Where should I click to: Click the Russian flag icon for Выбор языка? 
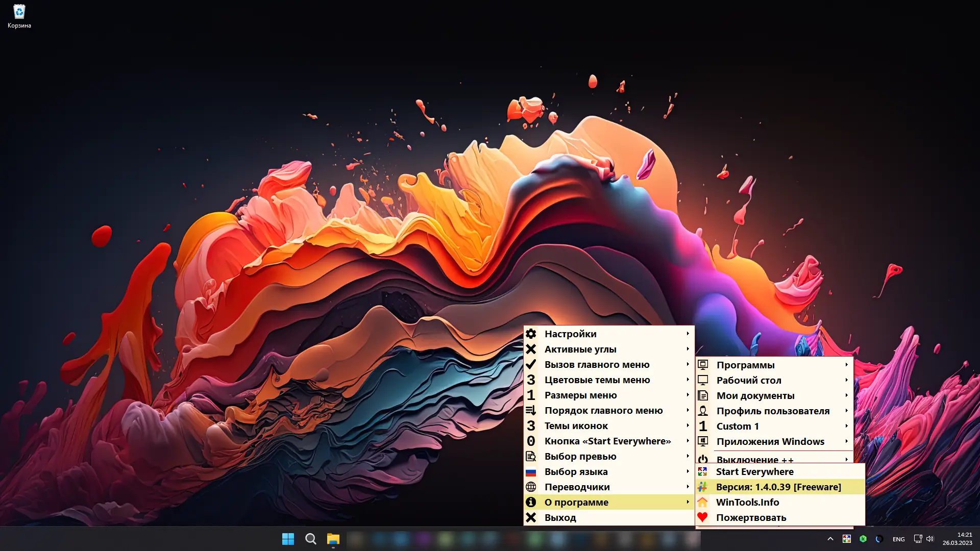[531, 472]
